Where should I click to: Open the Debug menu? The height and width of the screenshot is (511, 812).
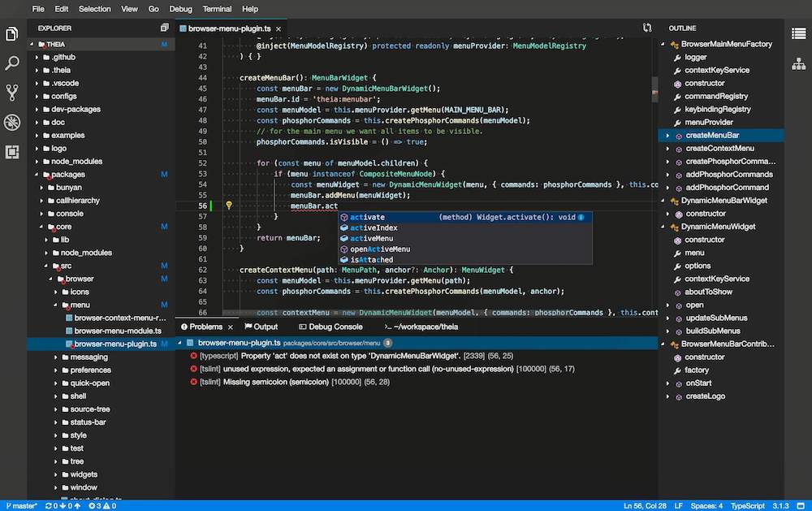pos(181,9)
